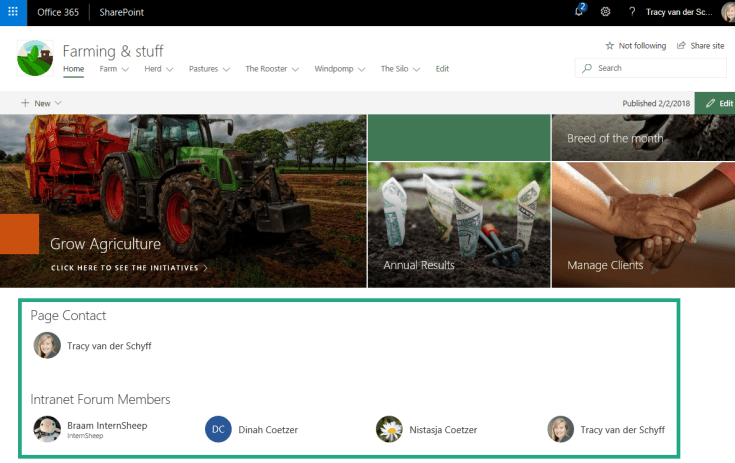The height and width of the screenshot is (463, 735).
Task: Click Dinah Coetzer's DC avatar
Action: click(x=218, y=429)
